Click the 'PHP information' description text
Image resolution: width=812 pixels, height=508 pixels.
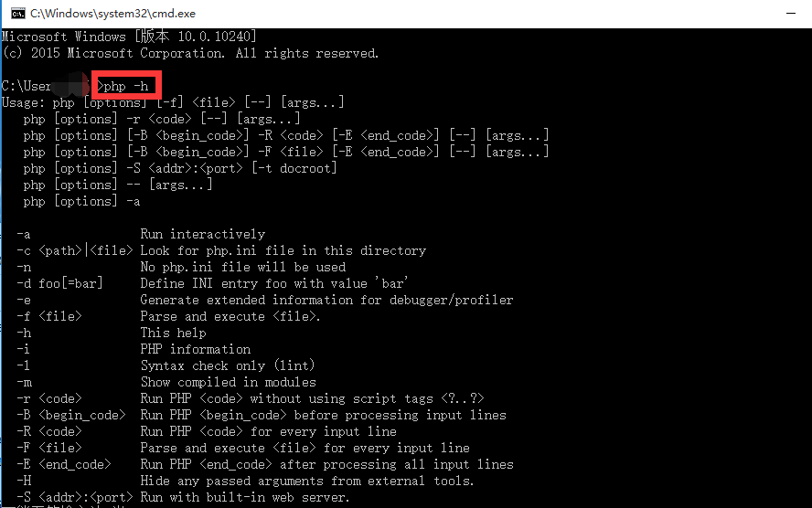pos(196,350)
